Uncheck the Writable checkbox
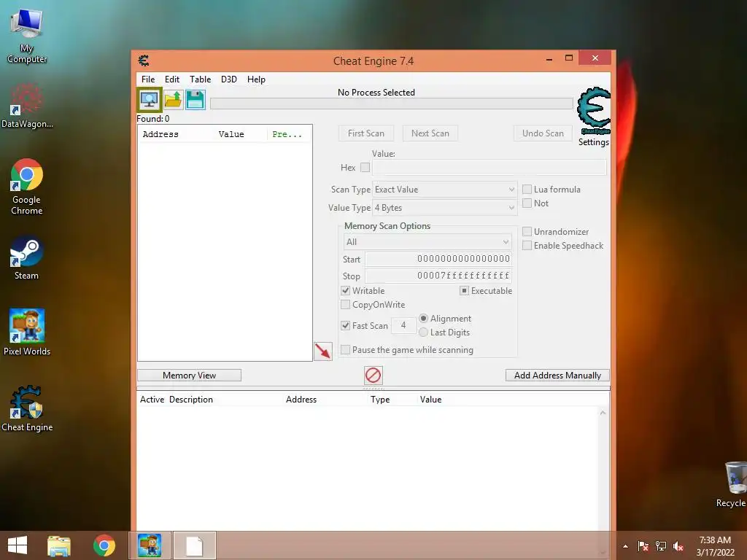747x560 pixels. pyautogui.click(x=345, y=290)
